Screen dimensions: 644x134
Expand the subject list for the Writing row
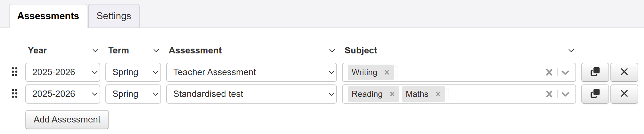(x=565, y=72)
